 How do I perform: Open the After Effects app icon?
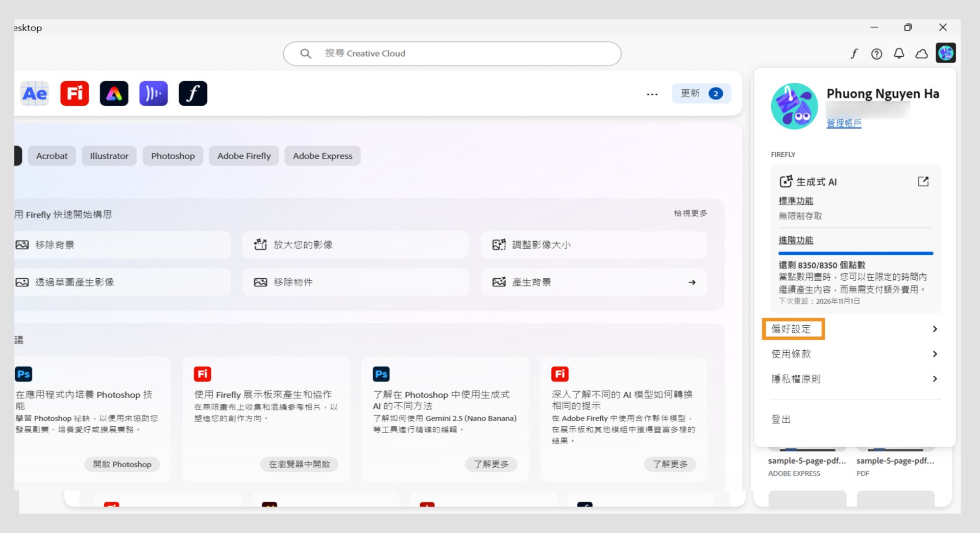[x=35, y=93]
